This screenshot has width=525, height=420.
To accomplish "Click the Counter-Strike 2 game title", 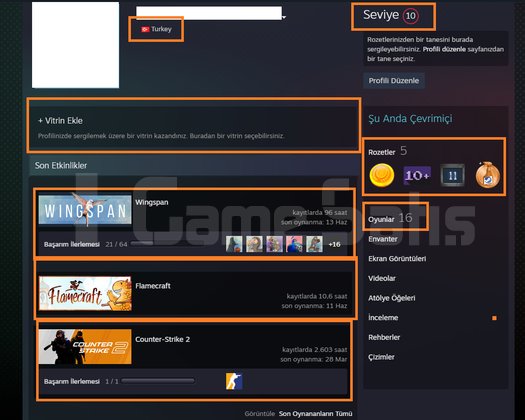I will pyautogui.click(x=162, y=339).
